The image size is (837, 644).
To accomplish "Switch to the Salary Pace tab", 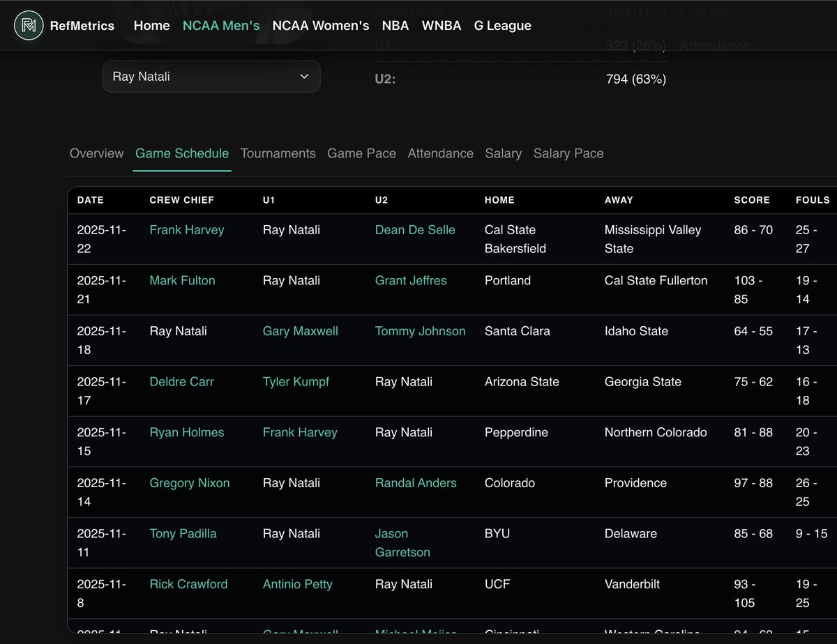I will coord(568,153).
